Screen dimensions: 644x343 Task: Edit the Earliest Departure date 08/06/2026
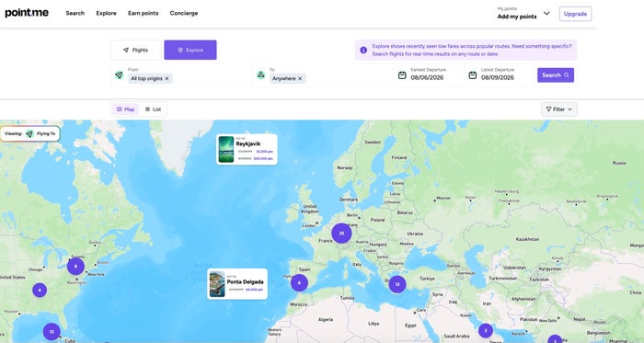pos(427,77)
